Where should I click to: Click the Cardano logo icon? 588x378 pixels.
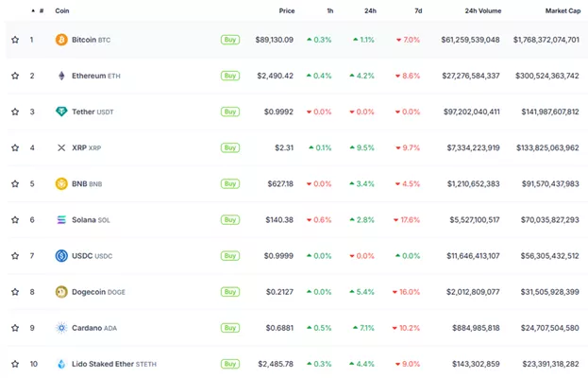click(x=61, y=328)
